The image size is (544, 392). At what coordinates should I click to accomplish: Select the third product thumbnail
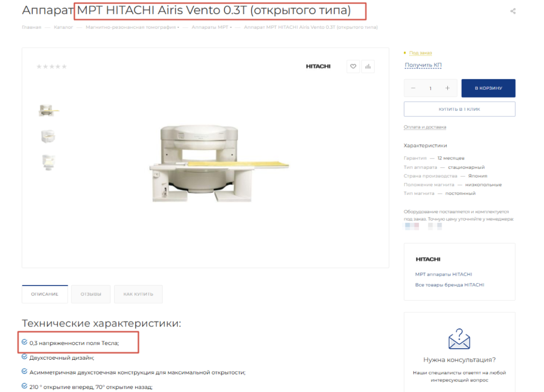(x=49, y=162)
